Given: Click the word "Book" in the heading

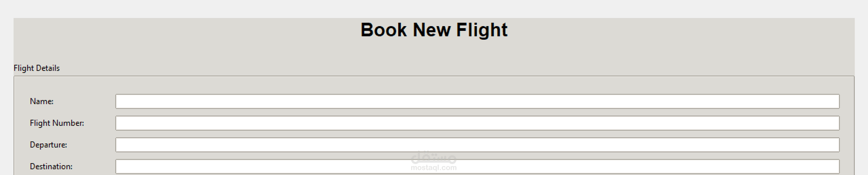Looking at the screenshot, I should click(384, 30).
